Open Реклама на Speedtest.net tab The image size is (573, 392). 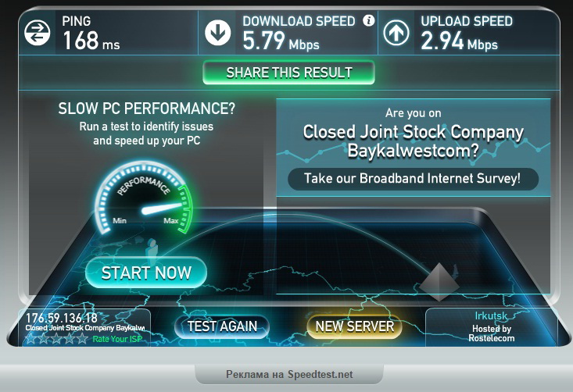[x=289, y=375]
